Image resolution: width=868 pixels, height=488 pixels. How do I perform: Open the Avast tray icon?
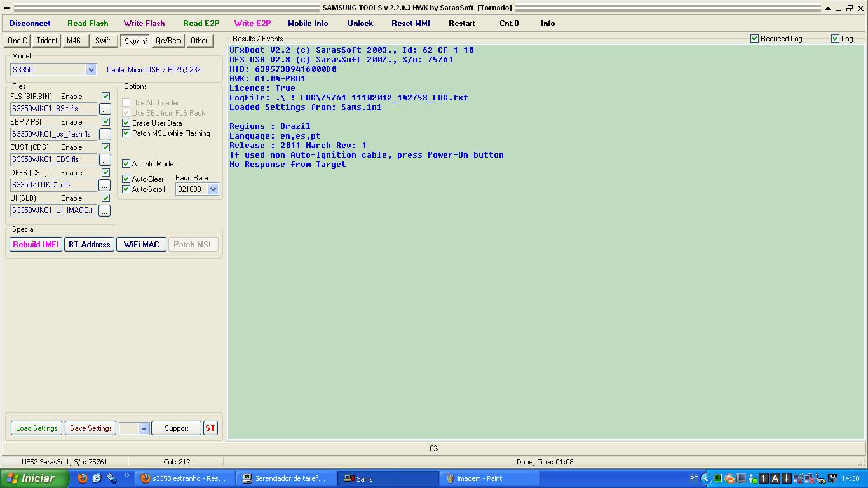pyautogui.click(x=729, y=478)
